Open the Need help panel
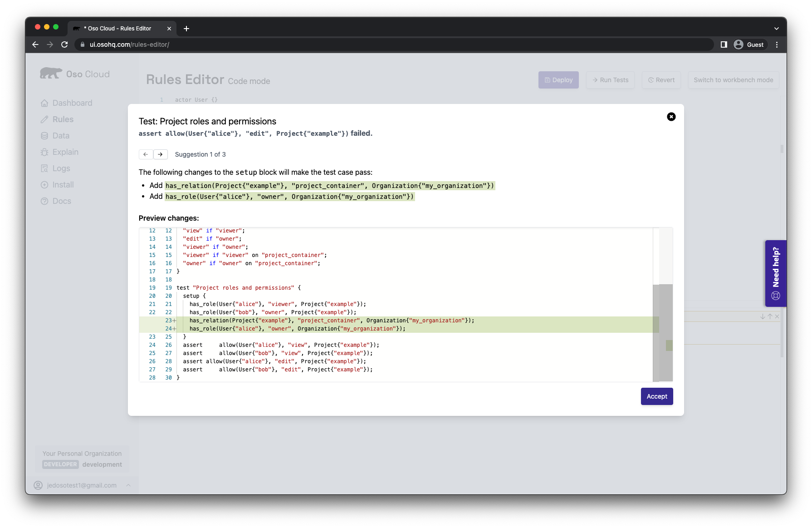 [x=776, y=273]
